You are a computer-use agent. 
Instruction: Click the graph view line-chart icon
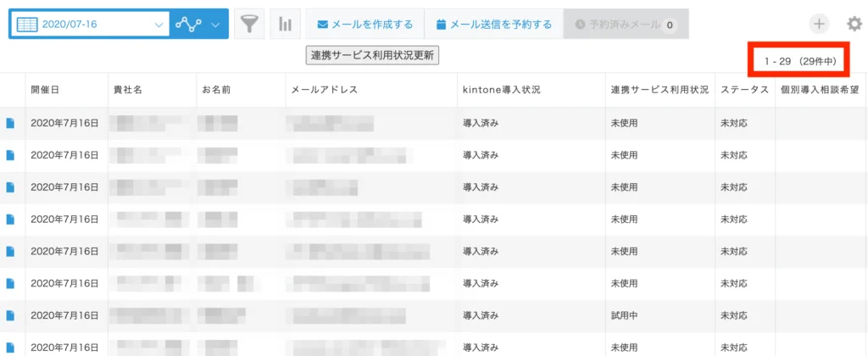188,24
